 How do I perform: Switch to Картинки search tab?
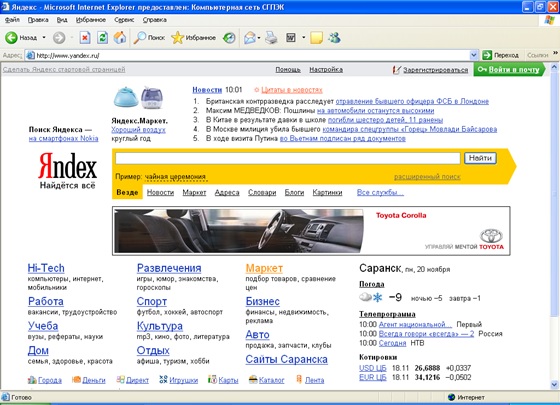(x=327, y=192)
